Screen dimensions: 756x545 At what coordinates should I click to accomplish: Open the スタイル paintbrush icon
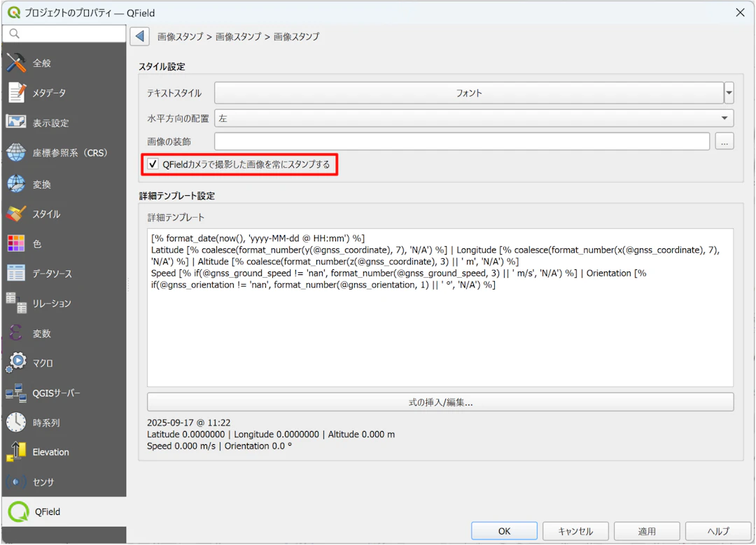[16, 214]
